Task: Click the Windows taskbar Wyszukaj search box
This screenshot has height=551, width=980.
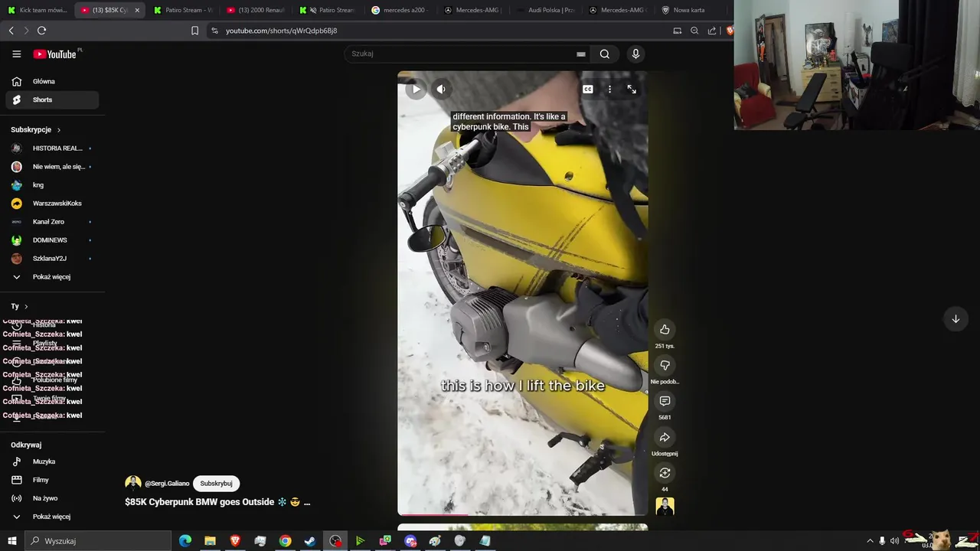Action: coord(98,541)
